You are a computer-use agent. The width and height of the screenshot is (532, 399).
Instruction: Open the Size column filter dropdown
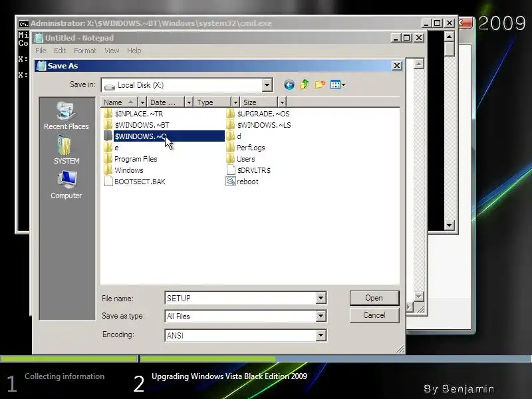pos(282,102)
